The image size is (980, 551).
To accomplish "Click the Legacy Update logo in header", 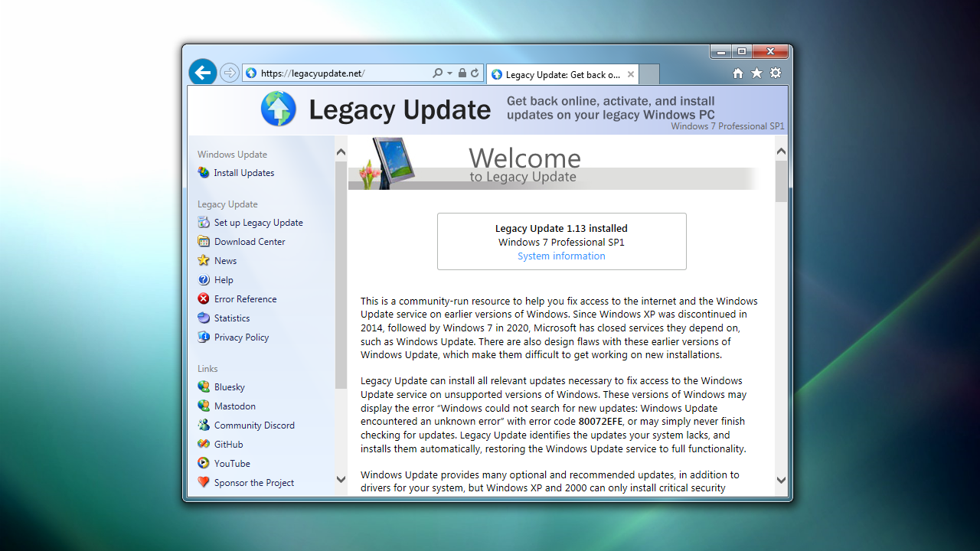I will tap(279, 109).
